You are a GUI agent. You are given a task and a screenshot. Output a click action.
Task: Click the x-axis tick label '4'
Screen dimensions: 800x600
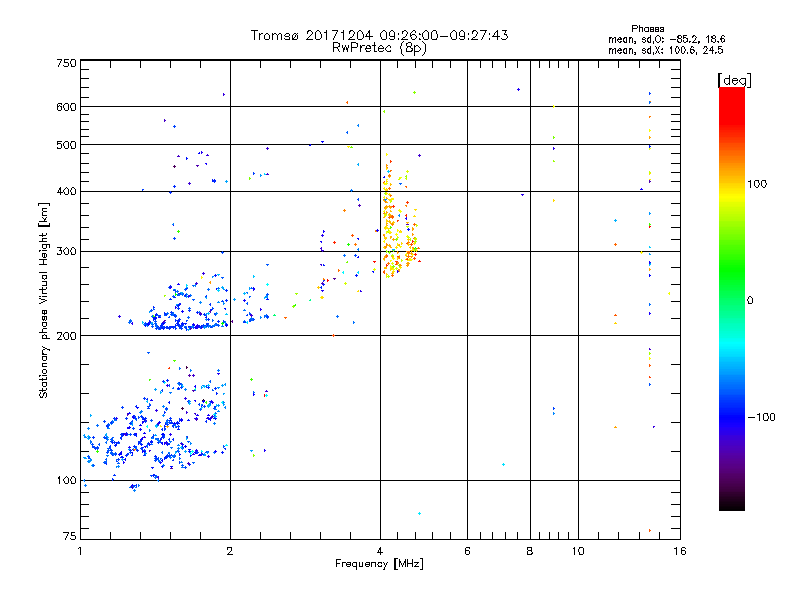[380, 551]
